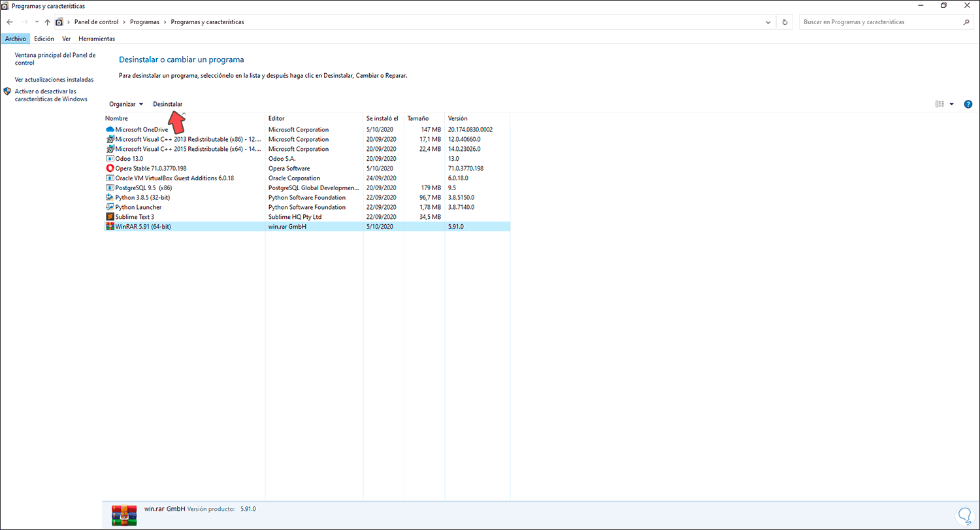The width and height of the screenshot is (980, 530).
Task: Click the Oracle Corporation editor cell
Action: pyautogui.click(x=294, y=178)
